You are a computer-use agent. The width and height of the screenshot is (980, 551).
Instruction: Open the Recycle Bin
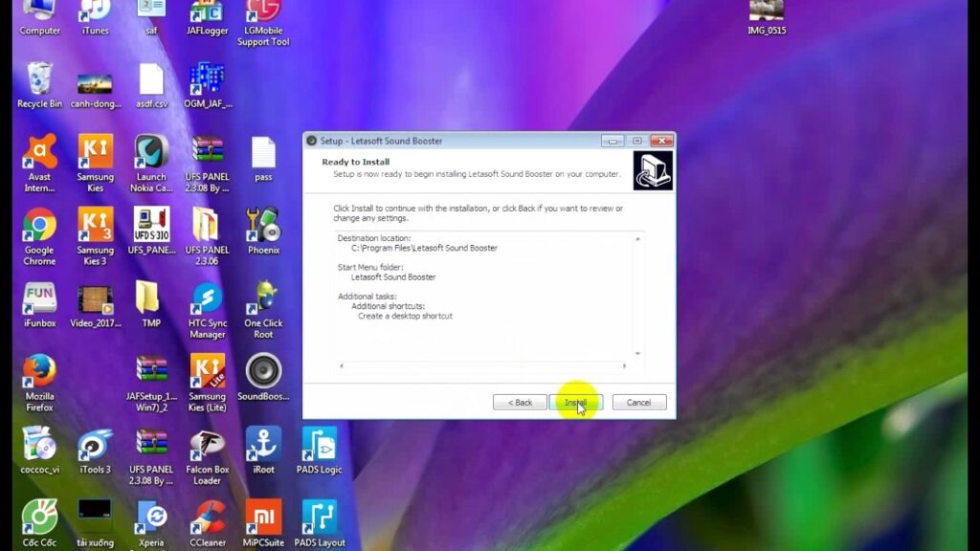[x=39, y=85]
